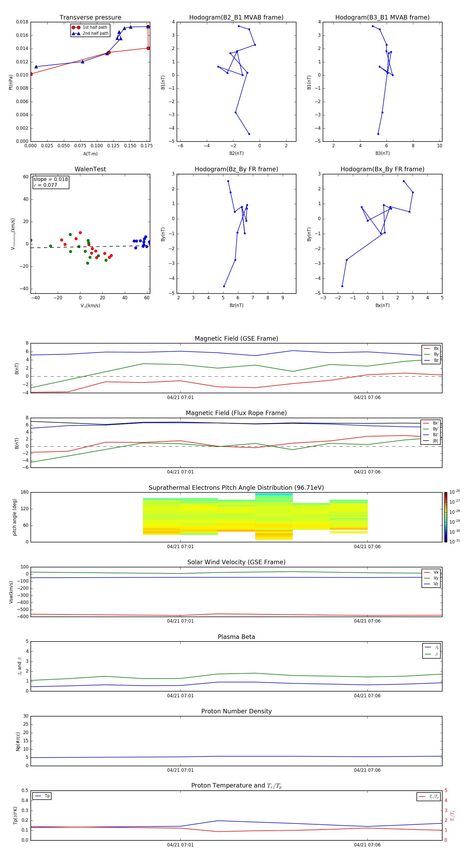Click the 'Hodogram(Bz_By FR frame)' title
The image size is (473, 868).
click(x=236, y=169)
